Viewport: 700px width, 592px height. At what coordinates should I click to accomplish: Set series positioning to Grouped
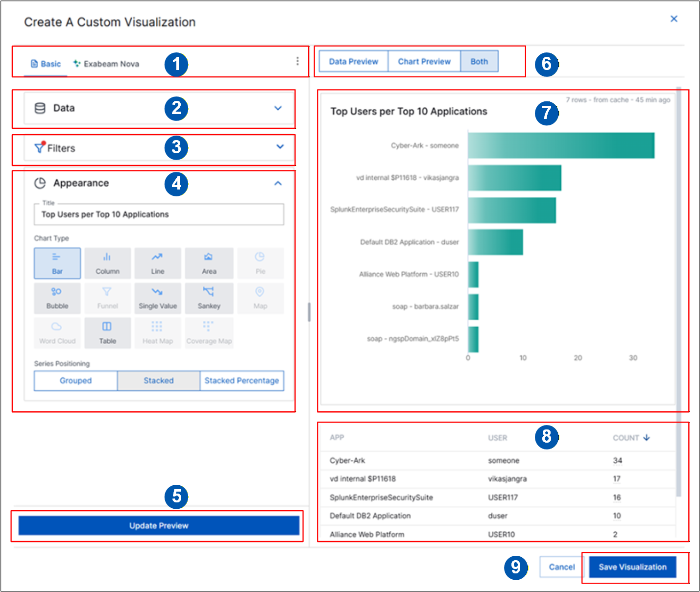[76, 380]
